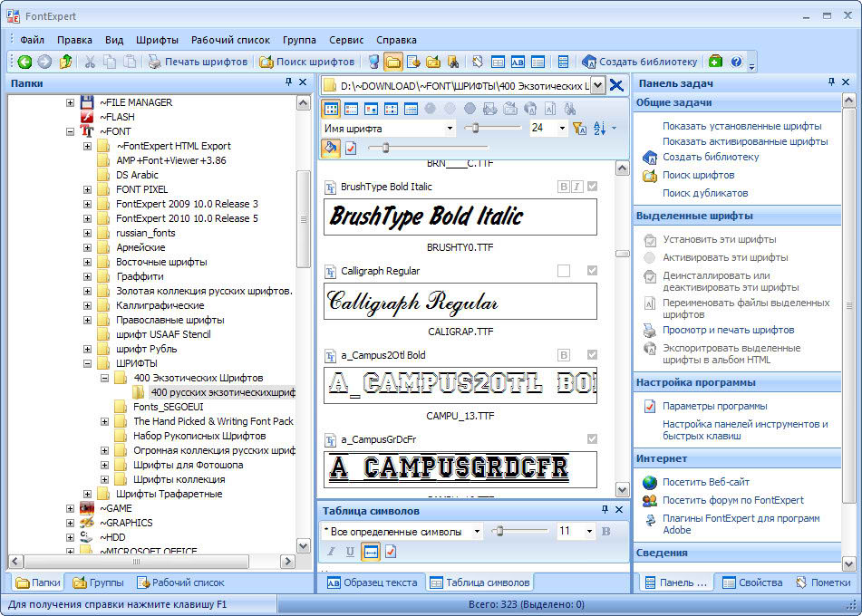
Task: Click the grayed Forward arrow icon
Action: point(45,62)
